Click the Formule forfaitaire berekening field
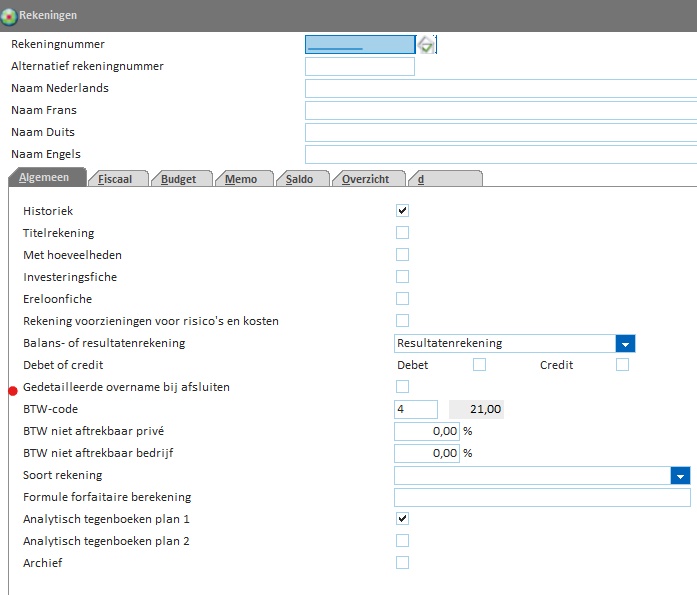The image size is (697, 595). pyautogui.click(x=542, y=497)
